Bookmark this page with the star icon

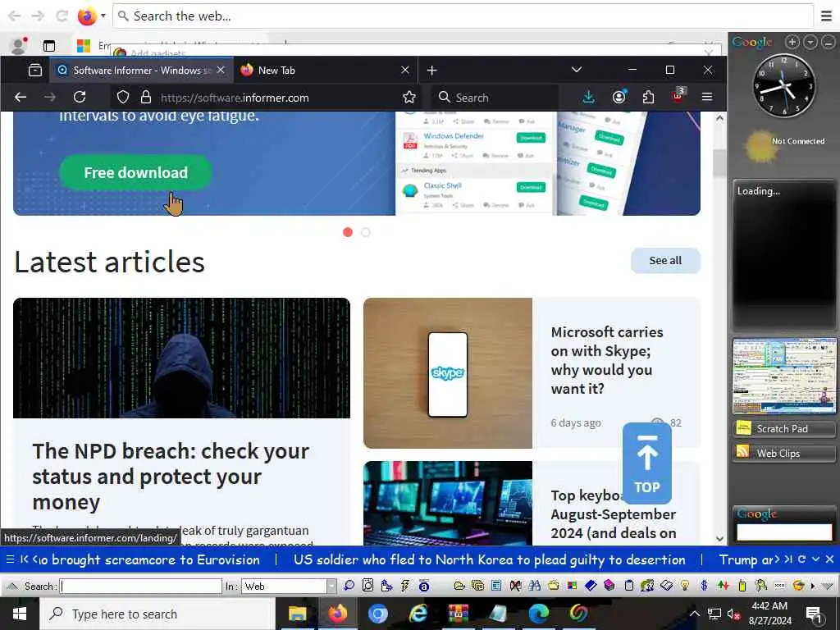pyautogui.click(x=409, y=97)
